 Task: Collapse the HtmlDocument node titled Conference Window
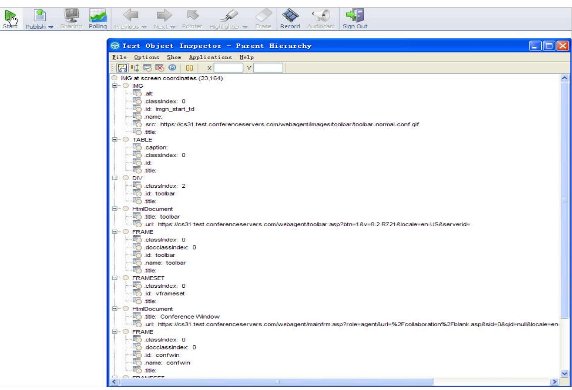(115, 309)
